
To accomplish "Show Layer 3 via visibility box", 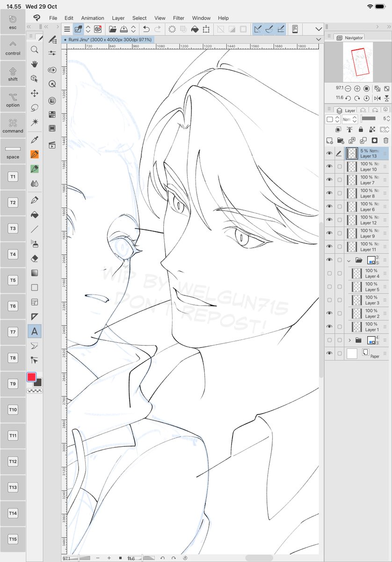I will (x=329, y=300).
